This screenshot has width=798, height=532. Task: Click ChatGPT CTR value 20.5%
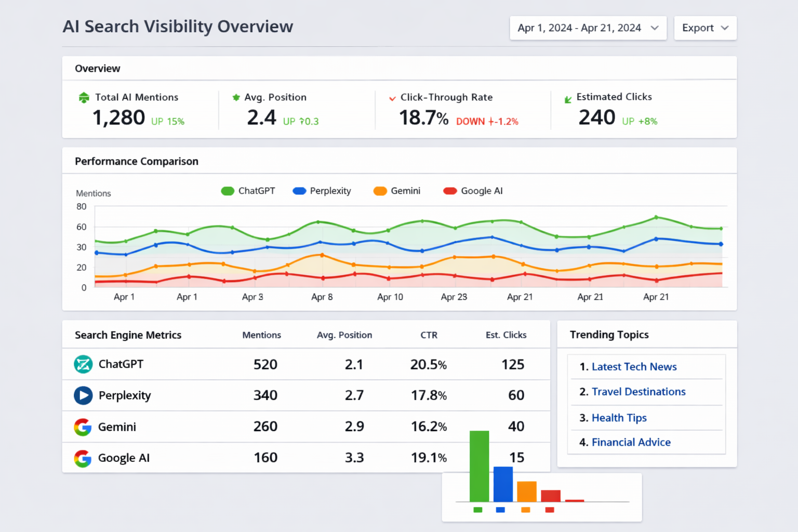(428, 365)
